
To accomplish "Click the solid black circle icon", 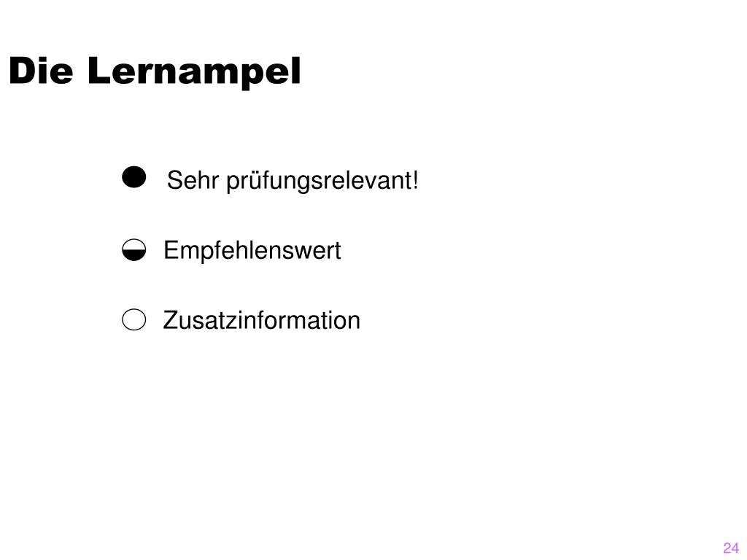I will (x=134, y=177).
